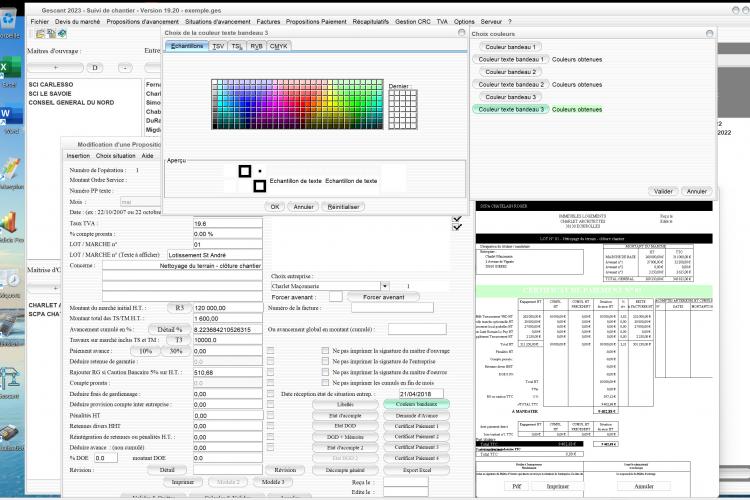Screen dimensions: 750x500
Task: Switch to the TSV tab
Action: 218,46
